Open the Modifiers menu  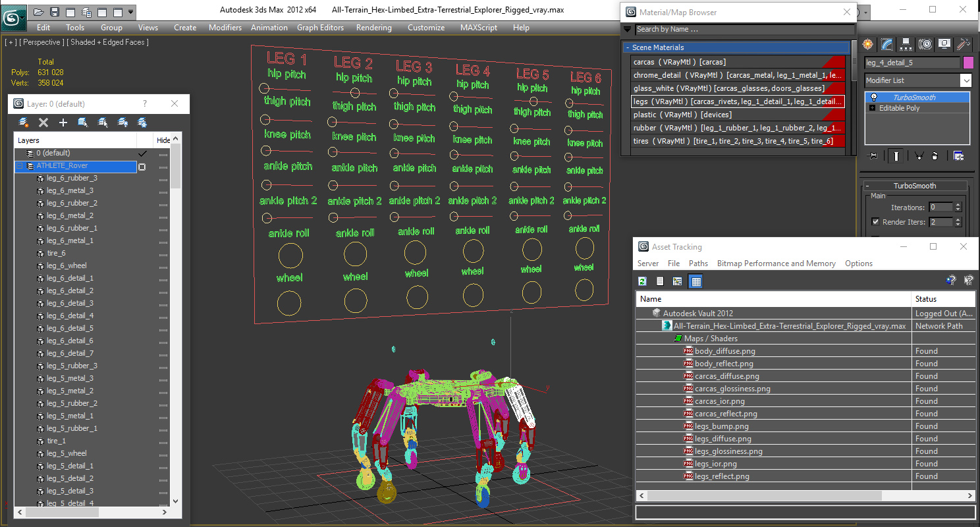coord(225,28)
